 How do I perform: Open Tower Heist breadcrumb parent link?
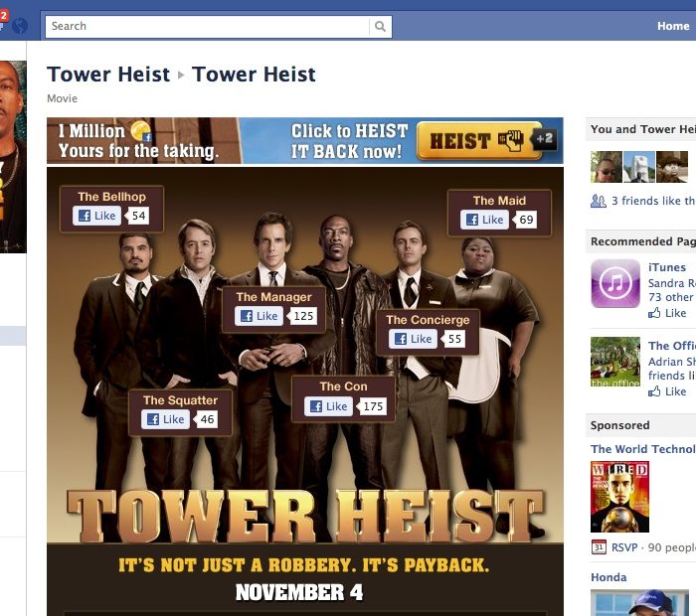[x=108, y=75]
